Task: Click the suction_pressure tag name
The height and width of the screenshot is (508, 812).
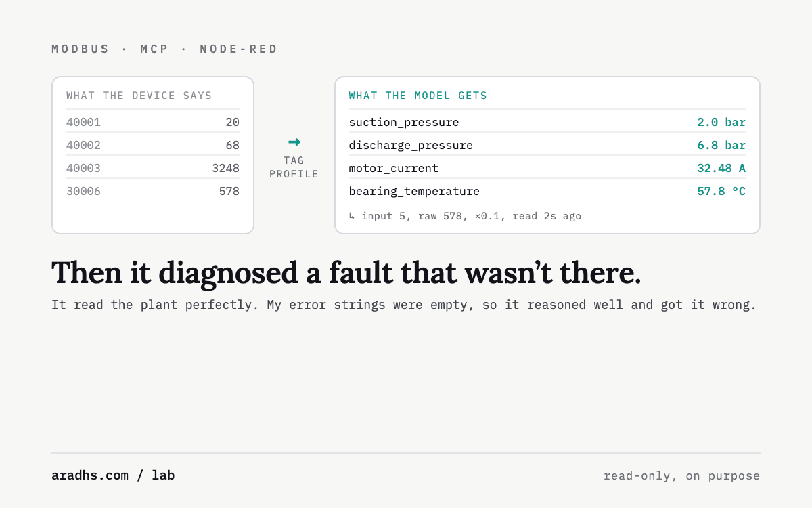Action: pos(404,123)
